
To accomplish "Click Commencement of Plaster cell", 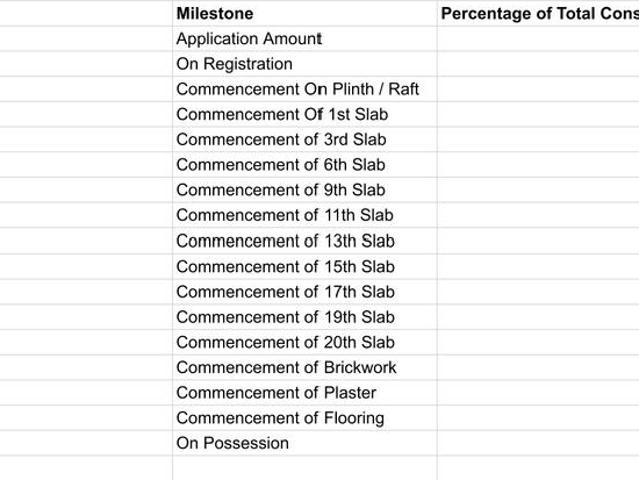I will coord(305,393).
